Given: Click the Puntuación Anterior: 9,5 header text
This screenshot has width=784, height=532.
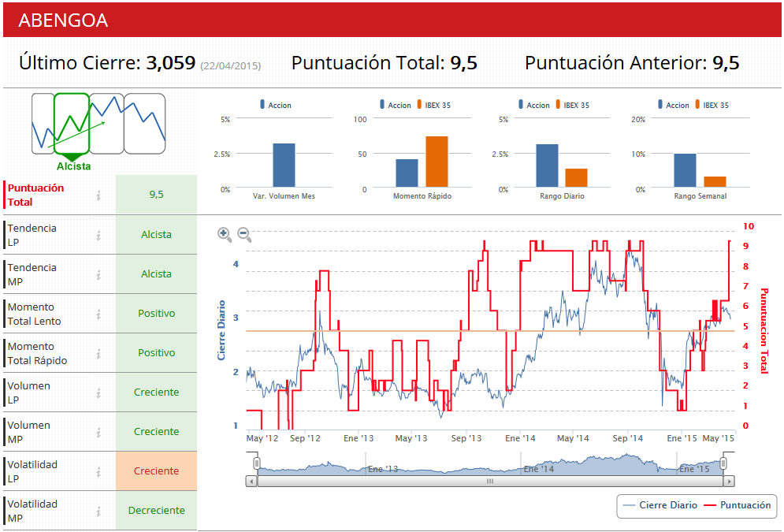Looking at the screenshot, I should (x=632, y=63).
